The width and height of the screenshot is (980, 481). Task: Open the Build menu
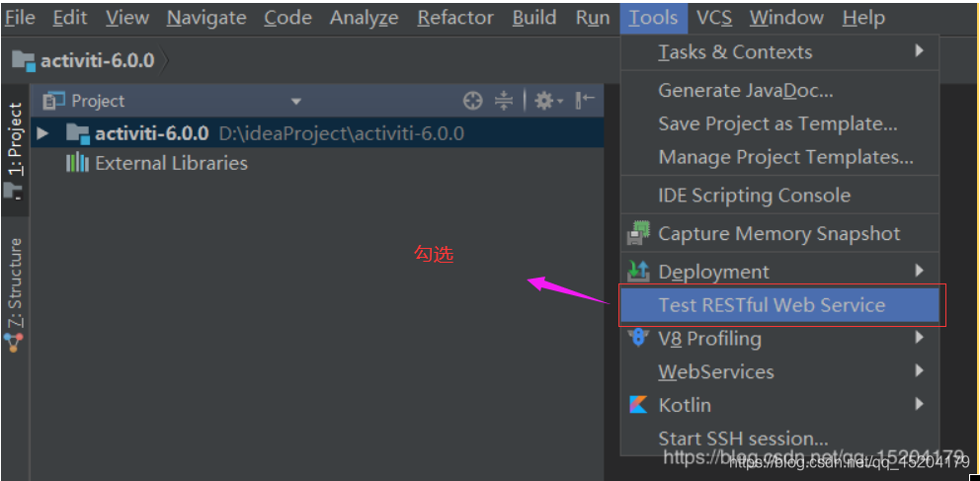coord(534,18)
